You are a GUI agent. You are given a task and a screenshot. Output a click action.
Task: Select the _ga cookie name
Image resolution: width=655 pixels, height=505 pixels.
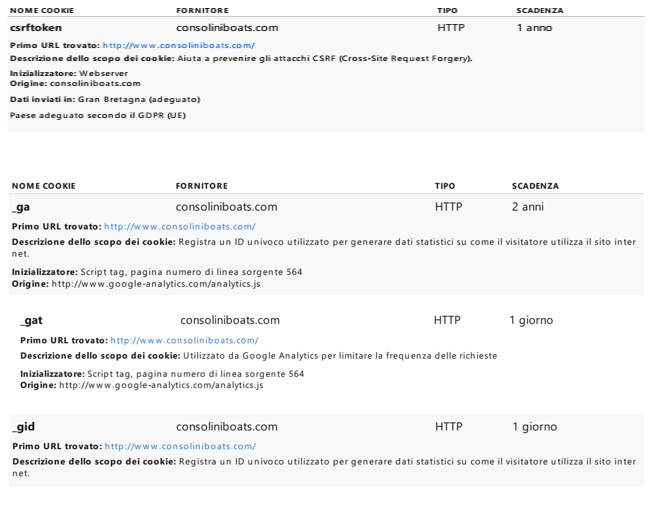(x=21, y=207)
